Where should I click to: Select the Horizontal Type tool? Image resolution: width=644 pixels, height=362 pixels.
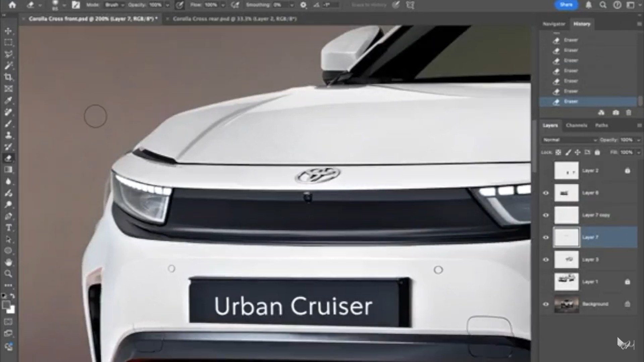pyautogui.click(x=8, y=228)
